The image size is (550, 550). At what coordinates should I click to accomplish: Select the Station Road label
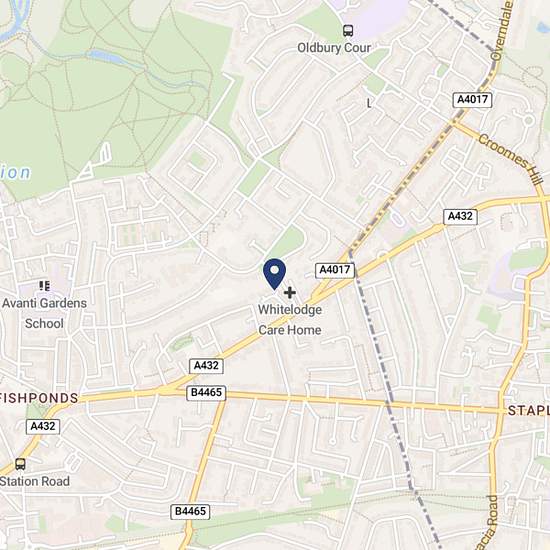coord(35,481)
